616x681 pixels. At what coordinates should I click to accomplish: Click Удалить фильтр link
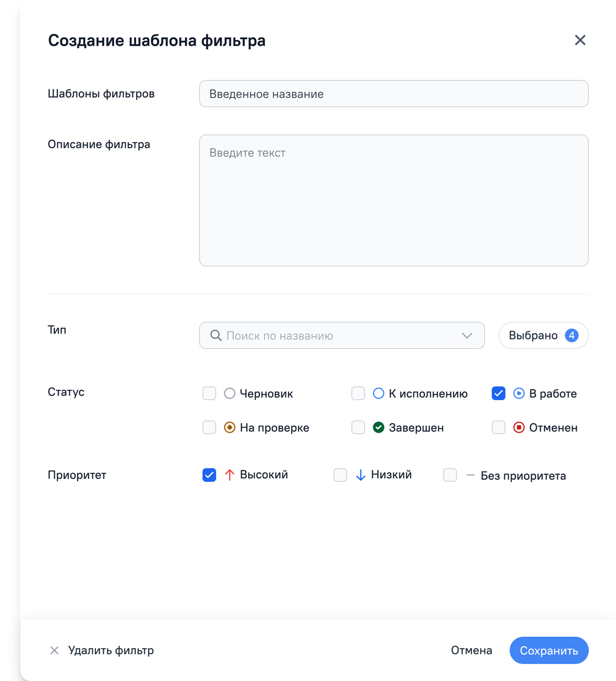pos(111,651)
